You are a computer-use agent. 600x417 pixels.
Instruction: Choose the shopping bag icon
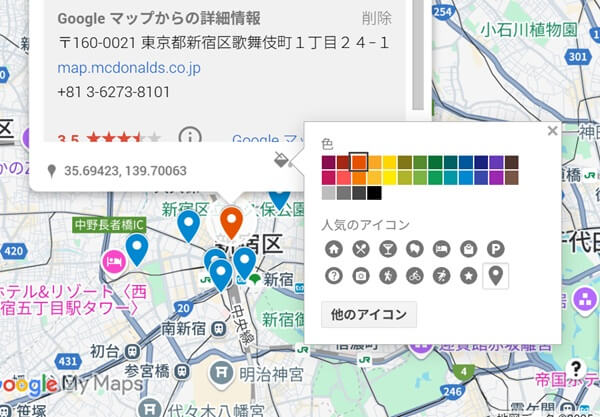coord(469,249)
